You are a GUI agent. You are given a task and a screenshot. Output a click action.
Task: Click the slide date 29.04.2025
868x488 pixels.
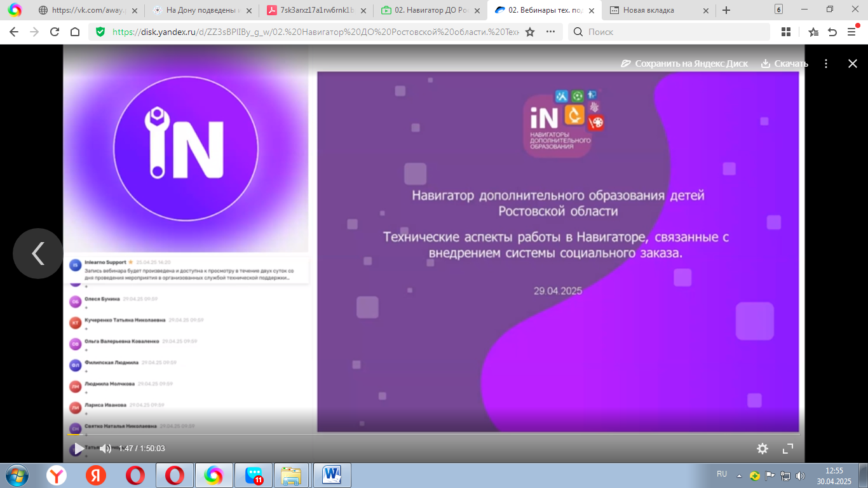[558, 291]
